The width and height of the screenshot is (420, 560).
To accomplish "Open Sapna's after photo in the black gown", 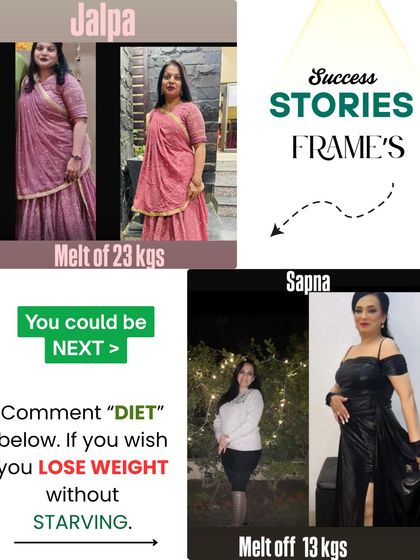I will pyautogui.click(x=364, y=409).
